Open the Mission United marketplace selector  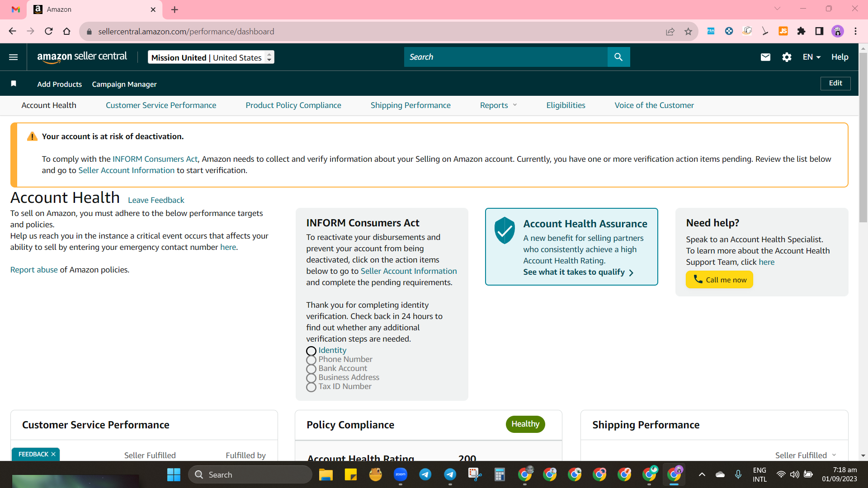click(211, 57)
